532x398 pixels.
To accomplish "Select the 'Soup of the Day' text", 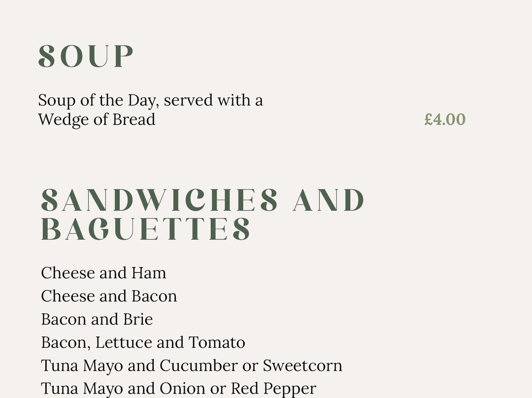I will (98, 100).
